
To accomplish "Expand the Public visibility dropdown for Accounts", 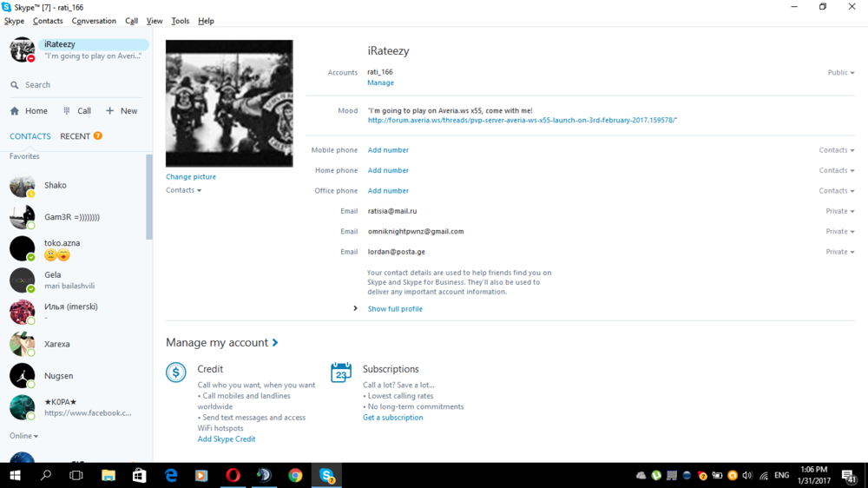I will point(840,73).
